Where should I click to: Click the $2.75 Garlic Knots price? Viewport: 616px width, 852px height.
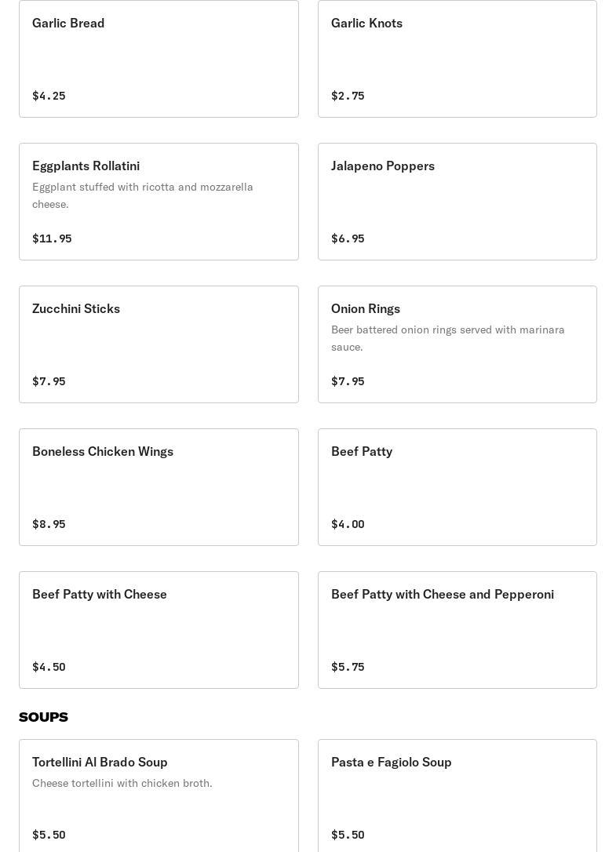(x=348, y=96)
